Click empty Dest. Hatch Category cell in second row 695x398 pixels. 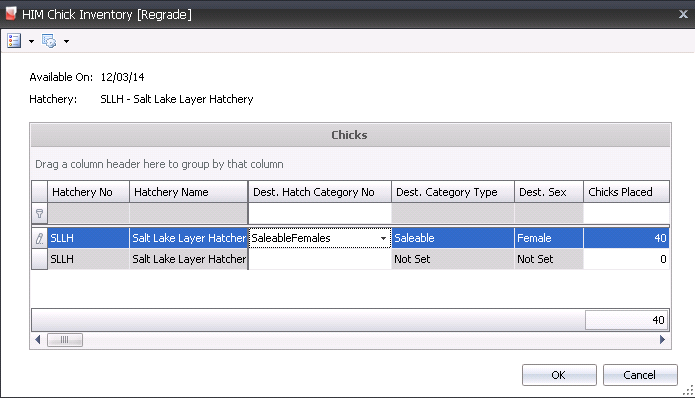tap(320, 259)
